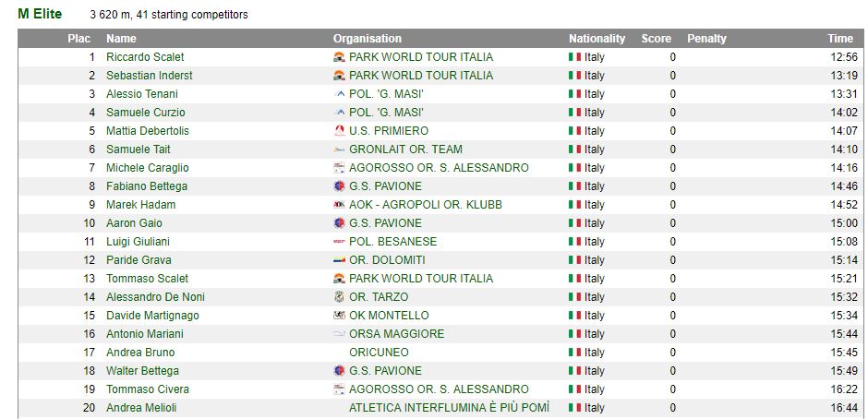Click the Organisation column header
This screenshot has width=868, height=419.
(367, 39)
